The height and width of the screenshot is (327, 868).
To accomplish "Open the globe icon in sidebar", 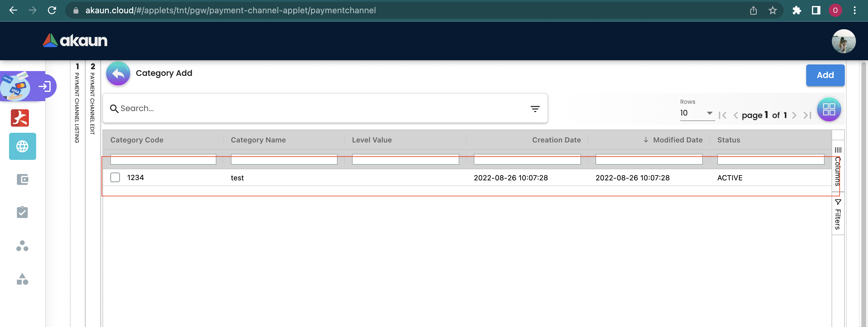I will click(22, 147).
